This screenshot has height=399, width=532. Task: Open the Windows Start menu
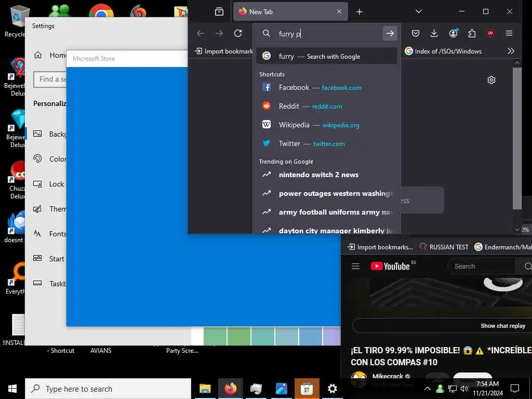point(12,389)
